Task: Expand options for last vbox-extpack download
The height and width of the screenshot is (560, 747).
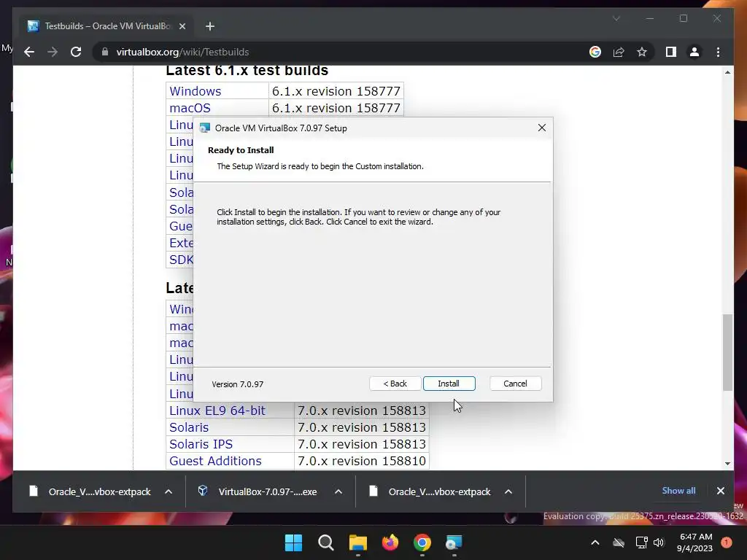Action: [508, 491]
